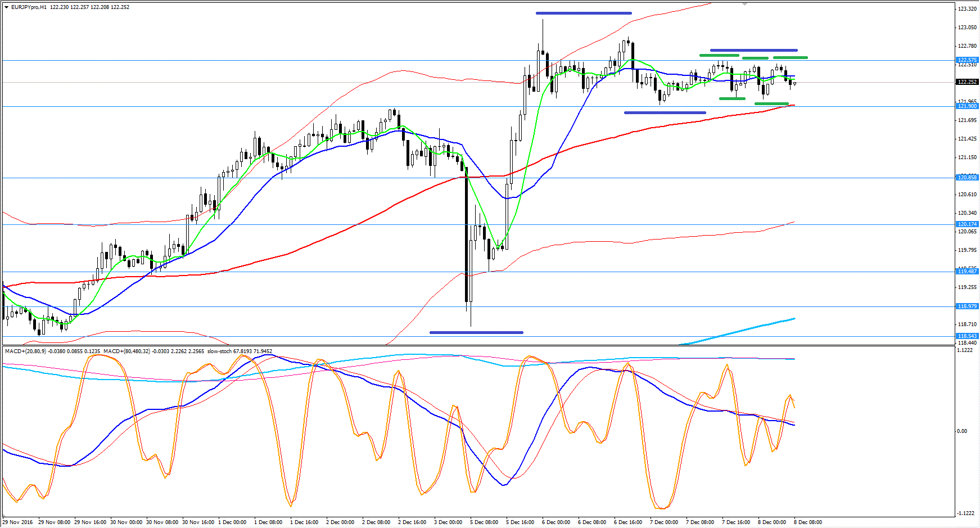The height and width of the screenshot is (528, 980).
Task: Click the 120.174 level label on price axis
Action: (x=967, y=224)
